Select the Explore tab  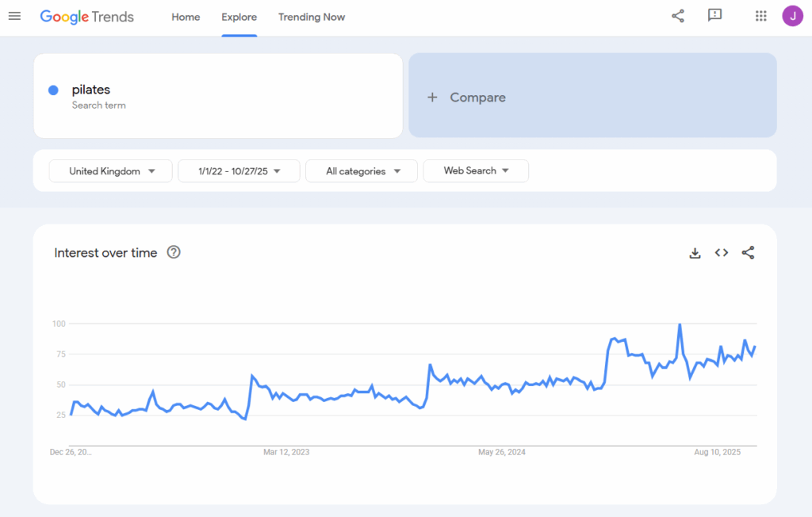coord(239,17)
